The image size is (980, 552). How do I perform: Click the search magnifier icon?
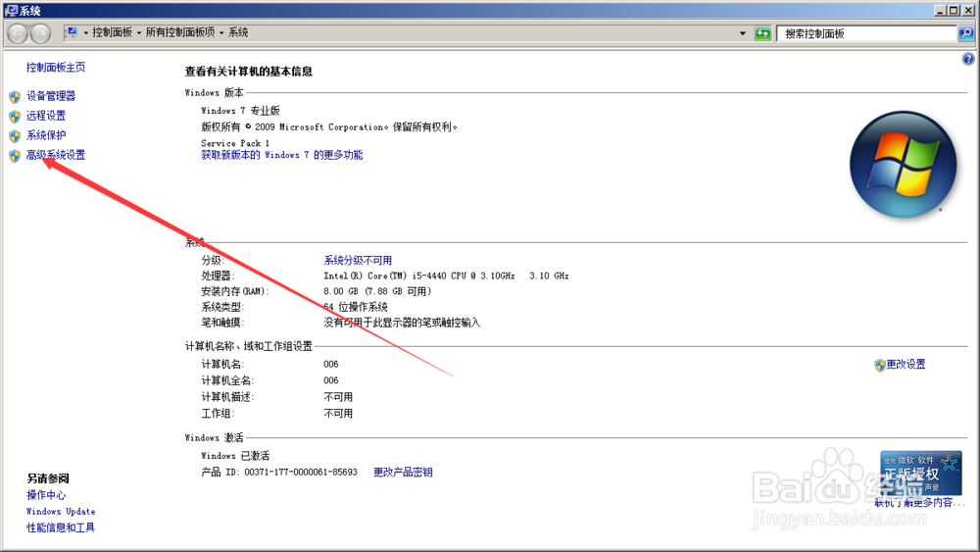[965, 33]
